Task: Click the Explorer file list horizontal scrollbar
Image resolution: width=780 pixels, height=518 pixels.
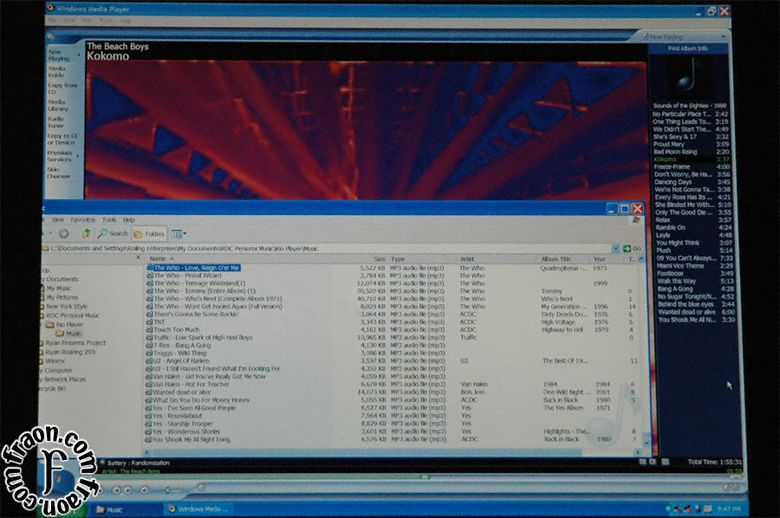Action: [x=390, y=452]
